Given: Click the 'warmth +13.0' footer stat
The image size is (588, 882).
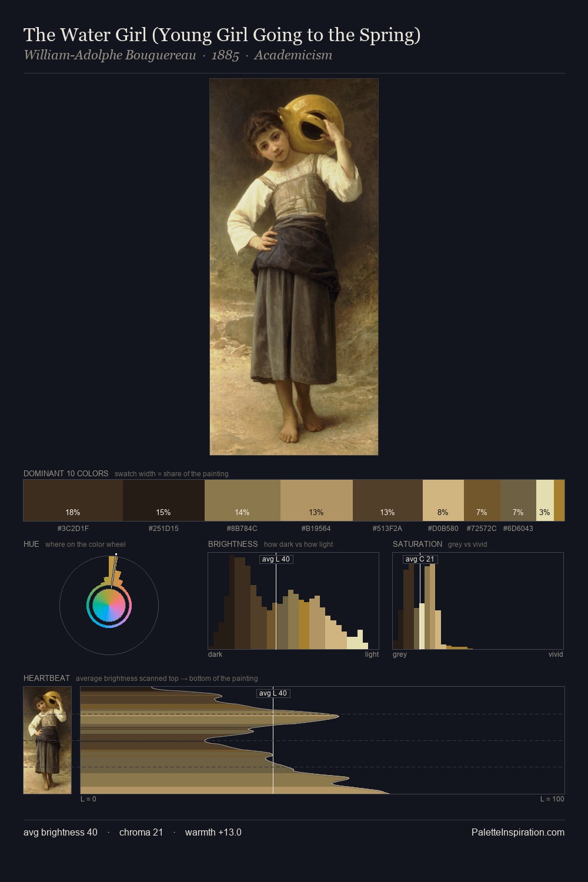Looking at the screenshot, I should click(x=213, y=832).
